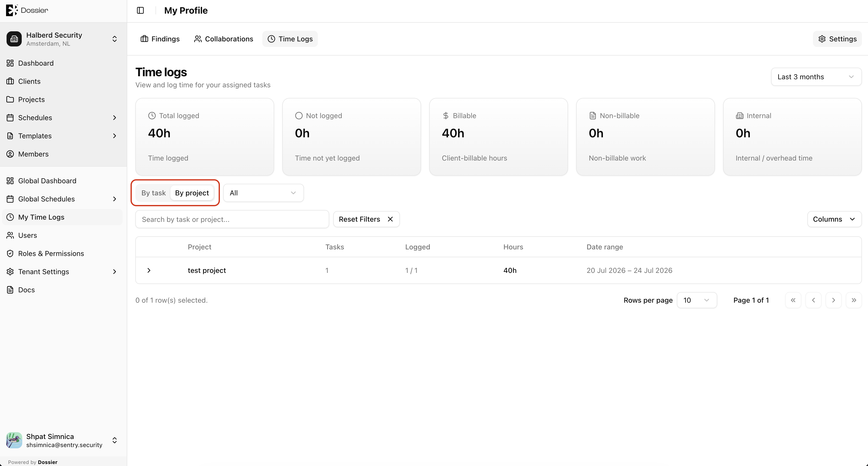Change rows per page dropdown
The image size is (868, 466).
click(x=697, y=300)
